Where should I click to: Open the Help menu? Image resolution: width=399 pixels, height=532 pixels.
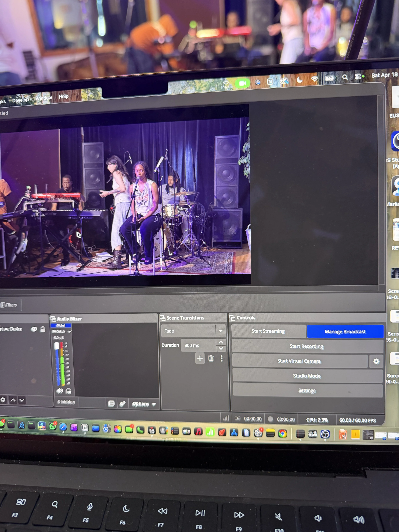(x=64, y=96)
